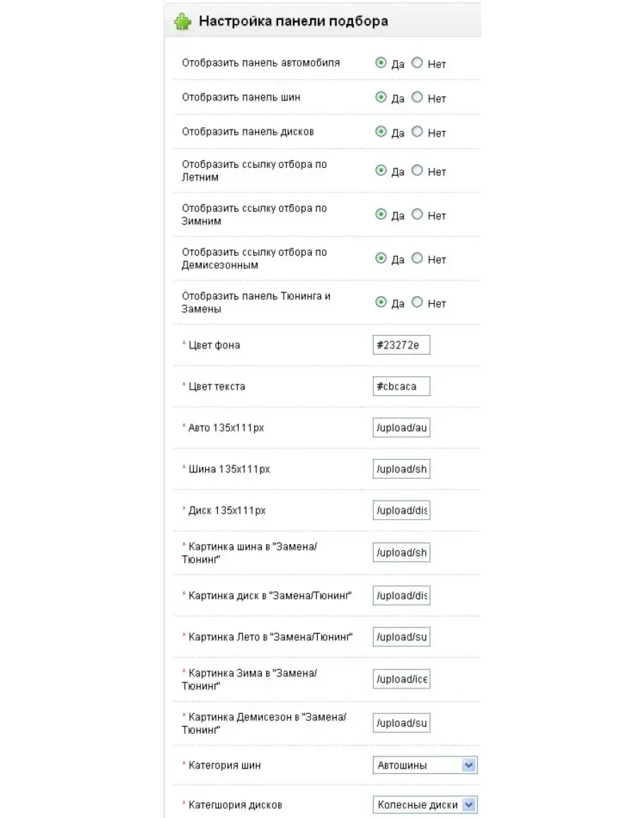Click the Картинка диск image path field
Image resolution: width=644 pixels, height=818 pixels.
(x=401, y=596)
